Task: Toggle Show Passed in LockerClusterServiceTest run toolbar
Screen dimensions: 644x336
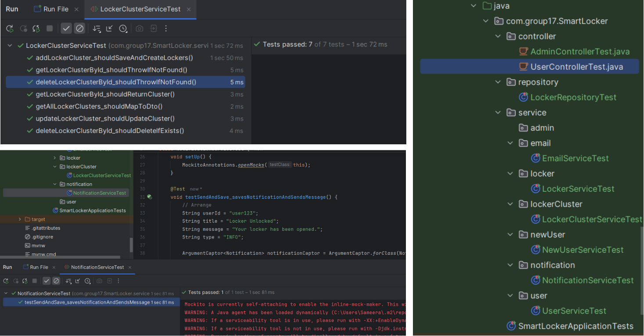Action: (66, 29)
